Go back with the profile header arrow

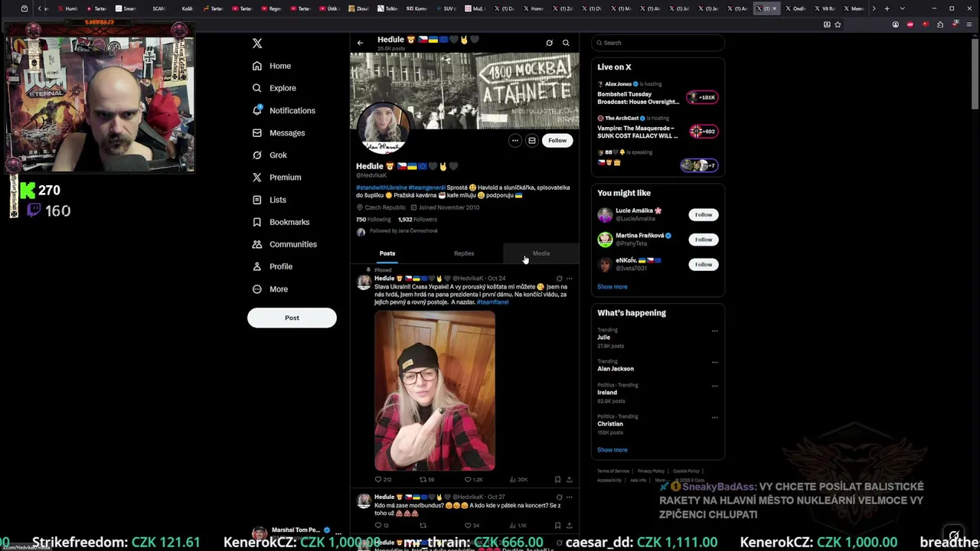coord(360,43)
